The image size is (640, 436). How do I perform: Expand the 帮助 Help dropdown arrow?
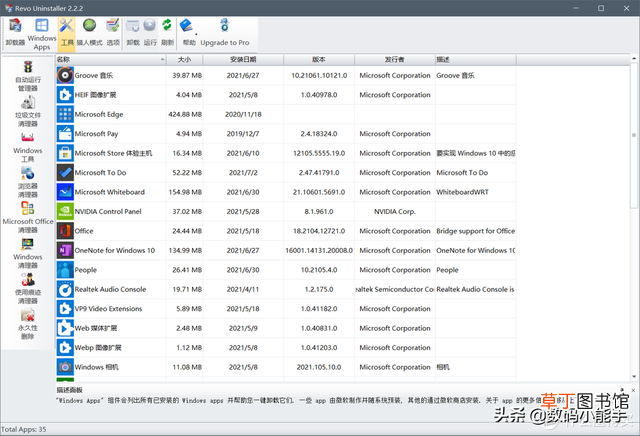click(196, 34)
